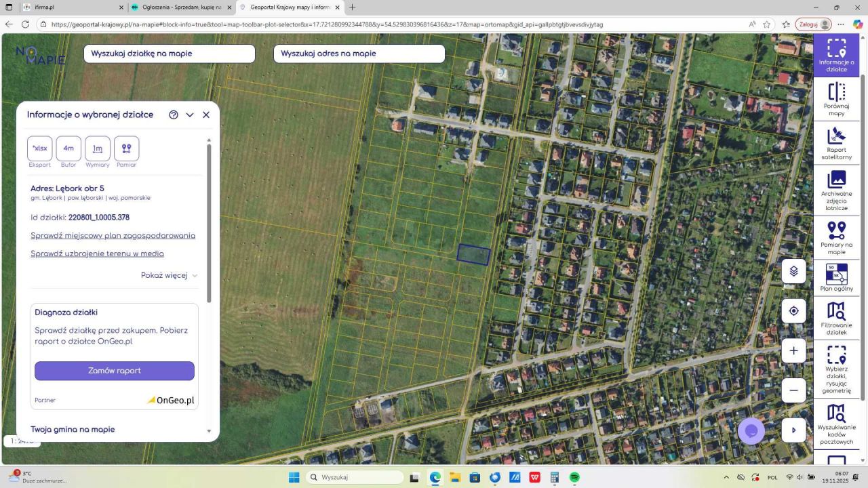Add this page to favorites with star

[767, 24]
